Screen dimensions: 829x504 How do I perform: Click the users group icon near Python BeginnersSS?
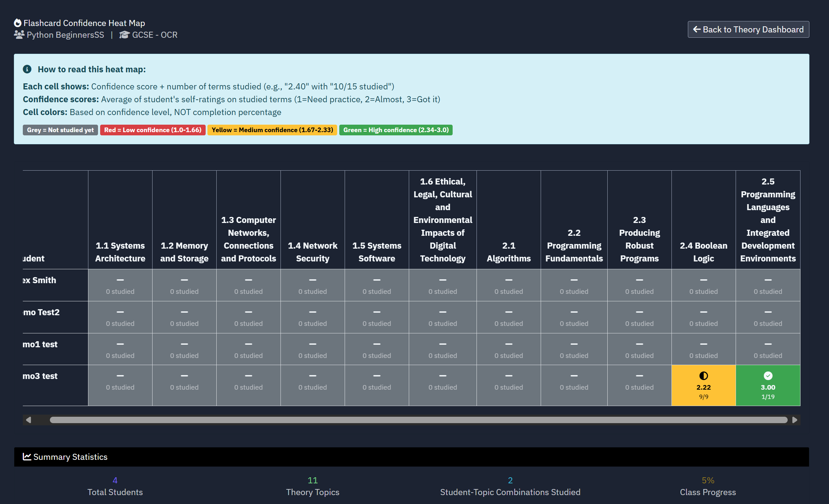(19, 35)
